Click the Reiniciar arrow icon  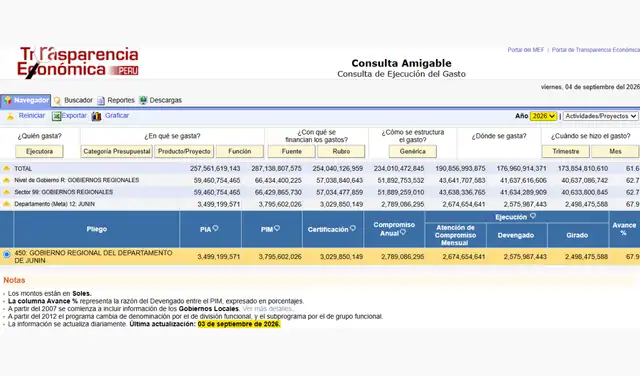click(x=10, y=116)
